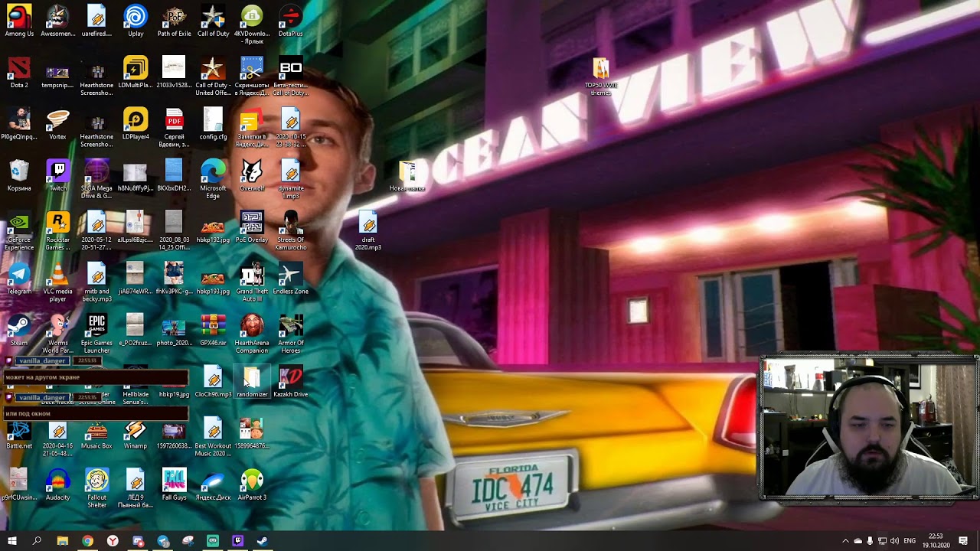Open TOP50 WWE themes archive

point(601,77)
